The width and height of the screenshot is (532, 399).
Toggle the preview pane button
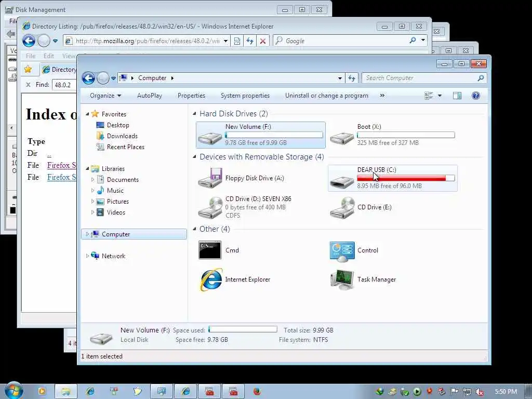(x=457, y=96)
